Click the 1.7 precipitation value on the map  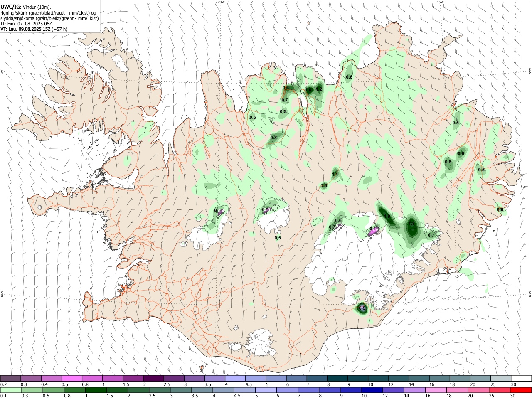pos(411,224)
